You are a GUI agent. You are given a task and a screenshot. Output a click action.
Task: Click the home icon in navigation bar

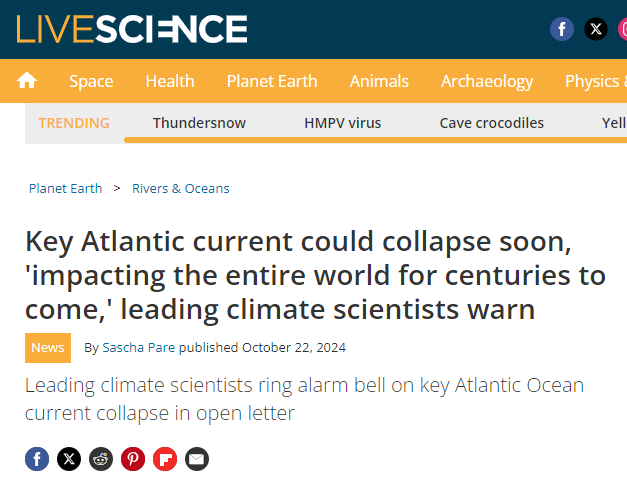27,81
